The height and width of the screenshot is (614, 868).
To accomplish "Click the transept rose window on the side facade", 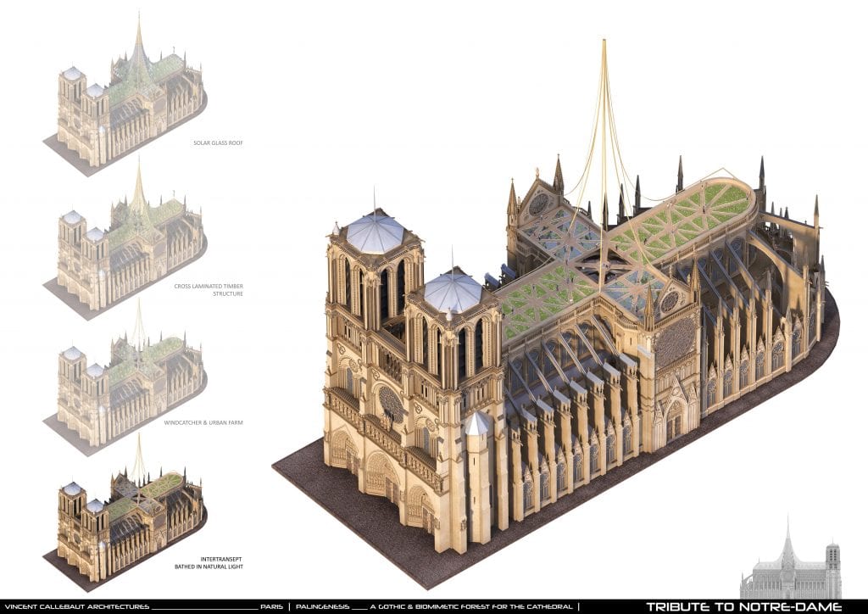I will coord(676,341).
